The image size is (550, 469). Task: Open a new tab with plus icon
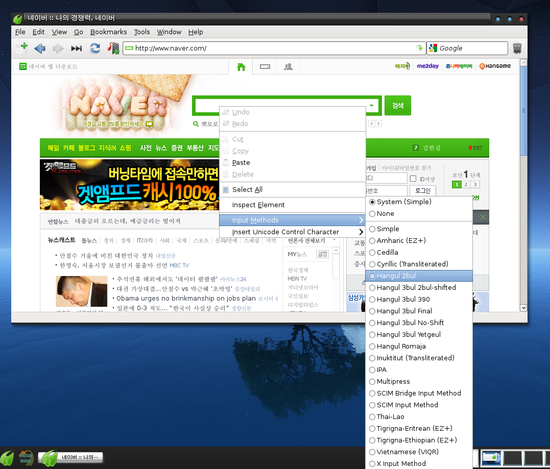pos(23,48)
